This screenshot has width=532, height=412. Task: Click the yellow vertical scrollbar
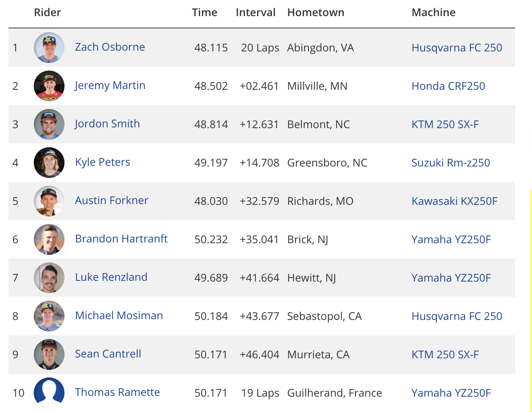(531, 300)
